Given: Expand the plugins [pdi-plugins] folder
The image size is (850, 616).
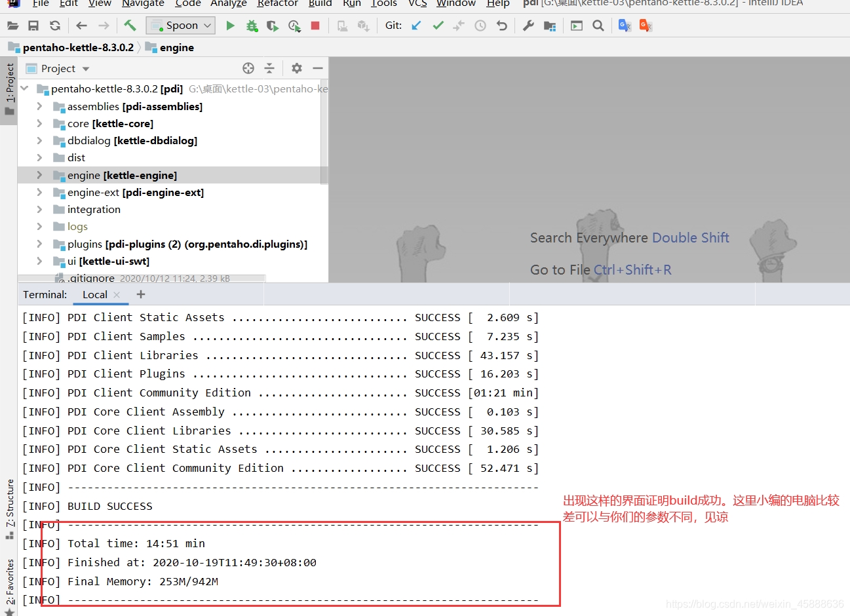Looking at the screenshot, I should [x=39, y=244].
